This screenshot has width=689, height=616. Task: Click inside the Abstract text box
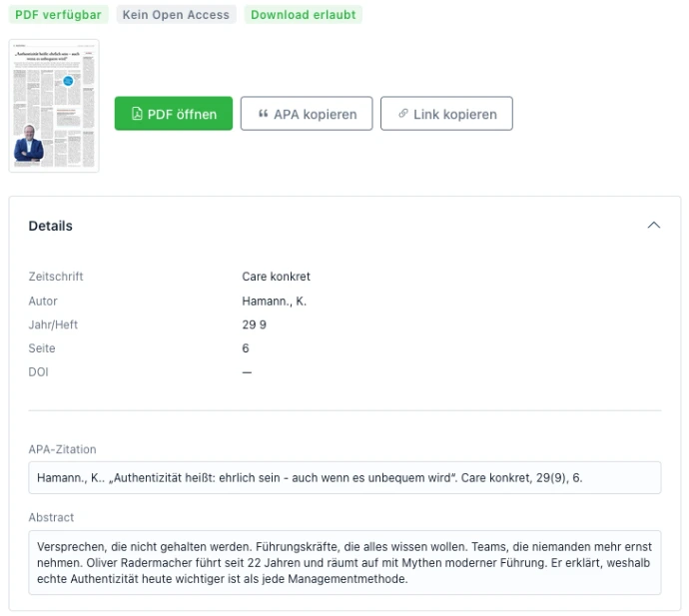344,562
